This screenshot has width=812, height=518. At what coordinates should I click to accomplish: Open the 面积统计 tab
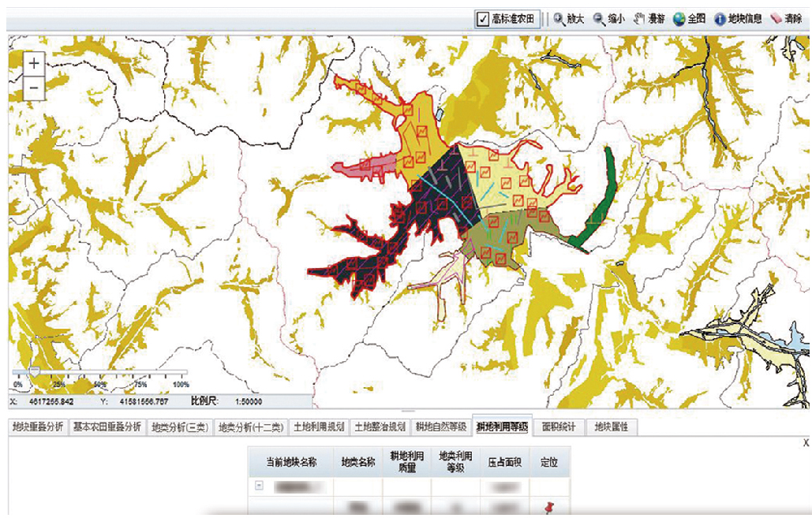(x=559, y=427)
